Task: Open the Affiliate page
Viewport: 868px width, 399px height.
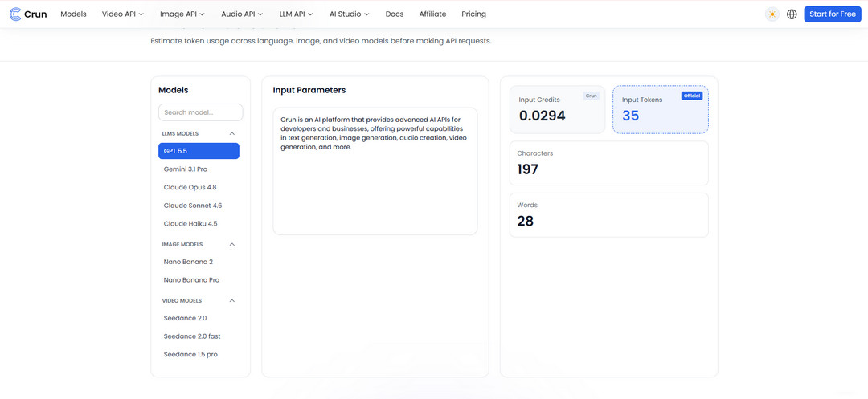Action: click(x=432, y=14)
